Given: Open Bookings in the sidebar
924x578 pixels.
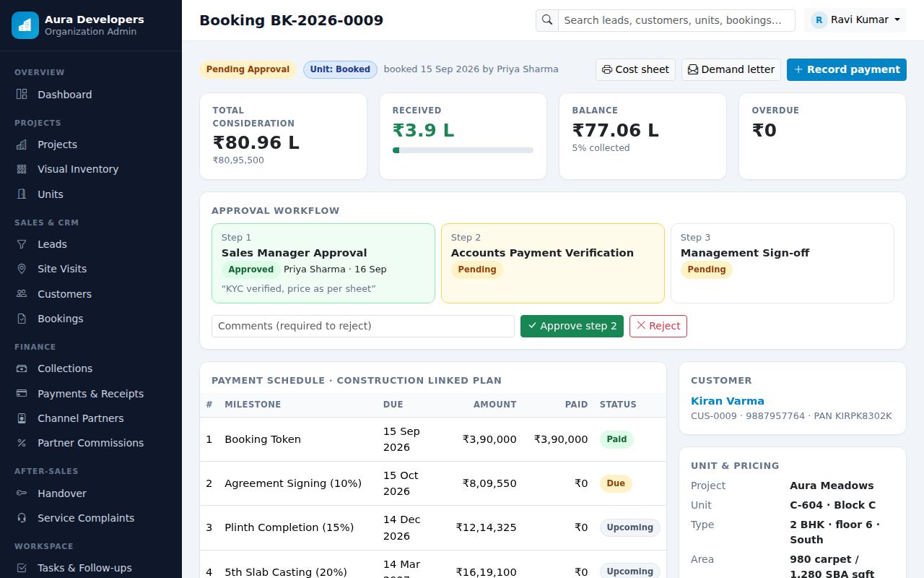Looking at the screenshot, I should click(91, 319).
